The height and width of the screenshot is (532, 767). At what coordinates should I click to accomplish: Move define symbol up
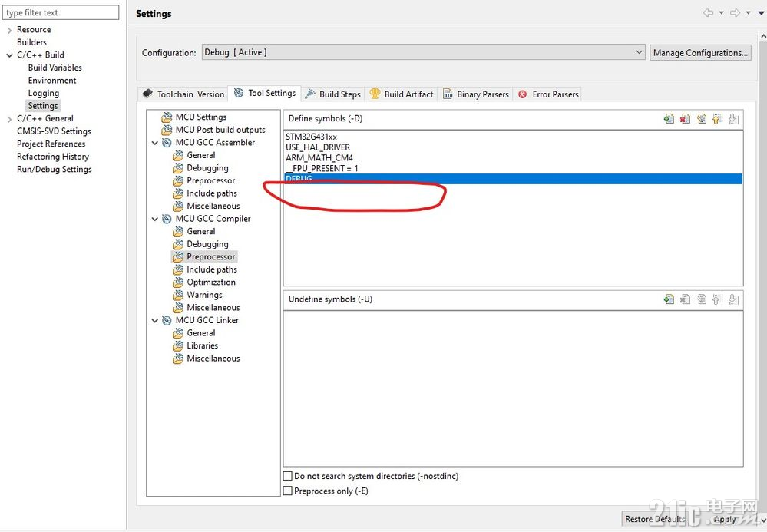click(717, 118)
